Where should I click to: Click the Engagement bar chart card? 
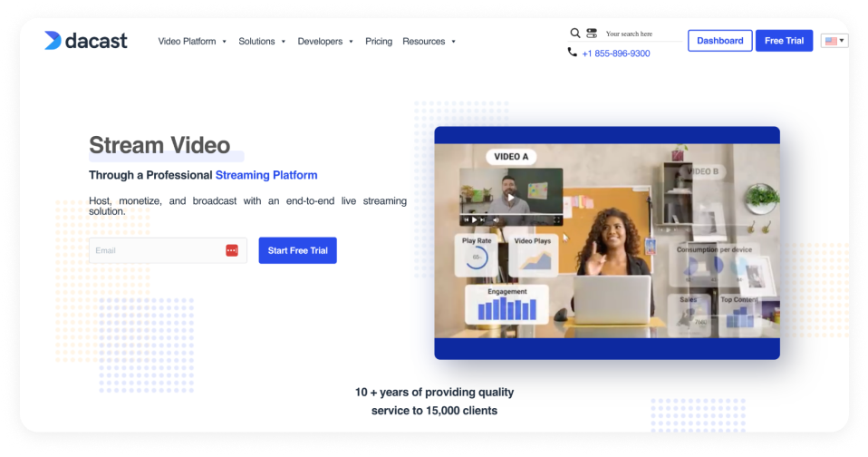tap(506, 306)
